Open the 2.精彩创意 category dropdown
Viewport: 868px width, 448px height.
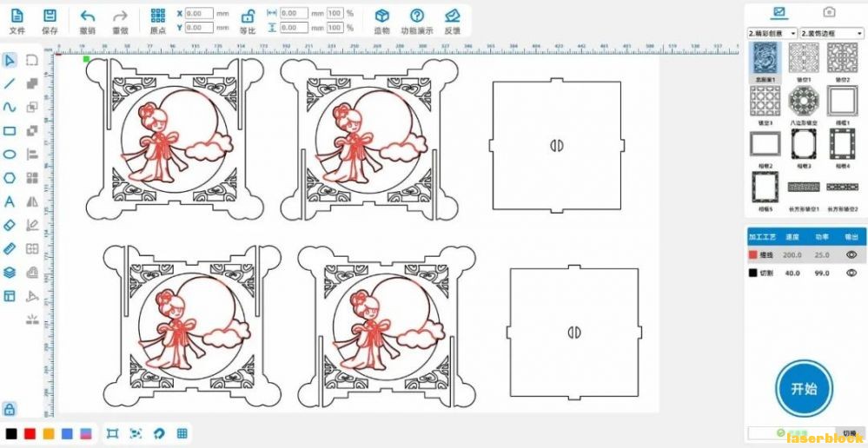[772, 33]
